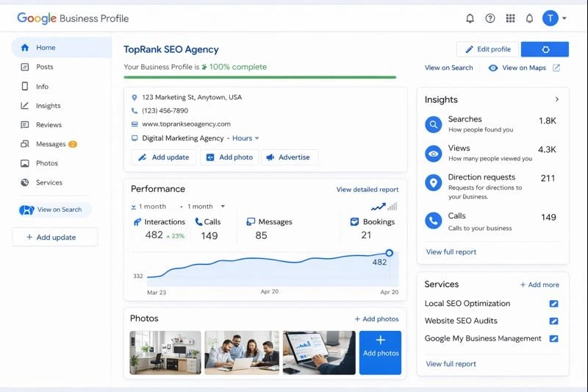Viewport: 588px width, 392px height.
Task: Open the first 1 month period selector
Action: point(148,207)
